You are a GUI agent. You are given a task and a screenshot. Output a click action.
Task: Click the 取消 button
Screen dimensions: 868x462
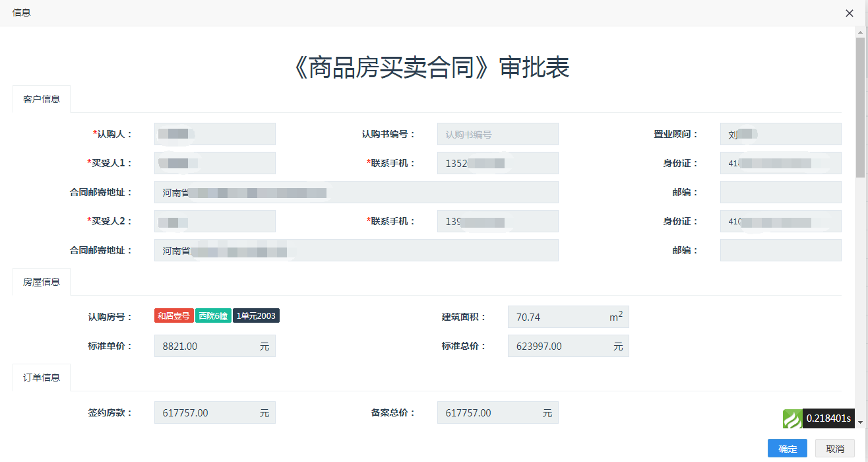point(834,449)
